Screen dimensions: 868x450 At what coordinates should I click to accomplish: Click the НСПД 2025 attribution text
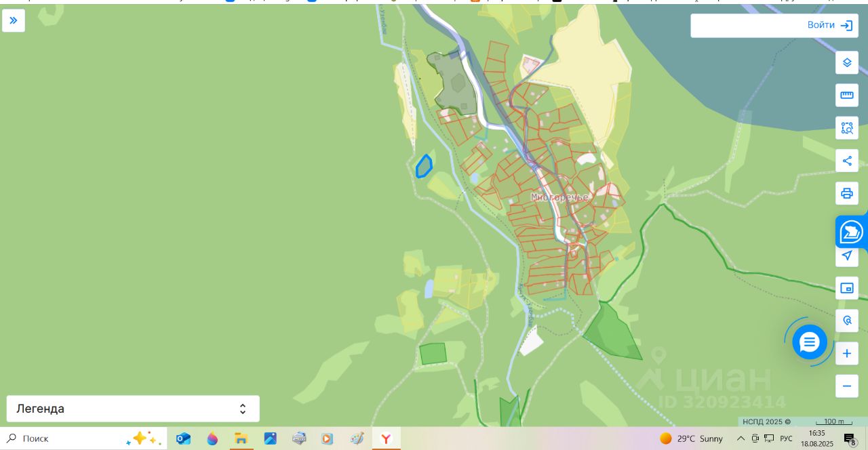click(766, 422)
